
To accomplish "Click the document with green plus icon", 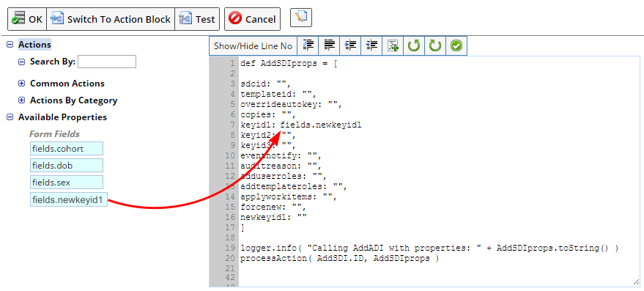I will pyautogui.click(x=393, y=46).
